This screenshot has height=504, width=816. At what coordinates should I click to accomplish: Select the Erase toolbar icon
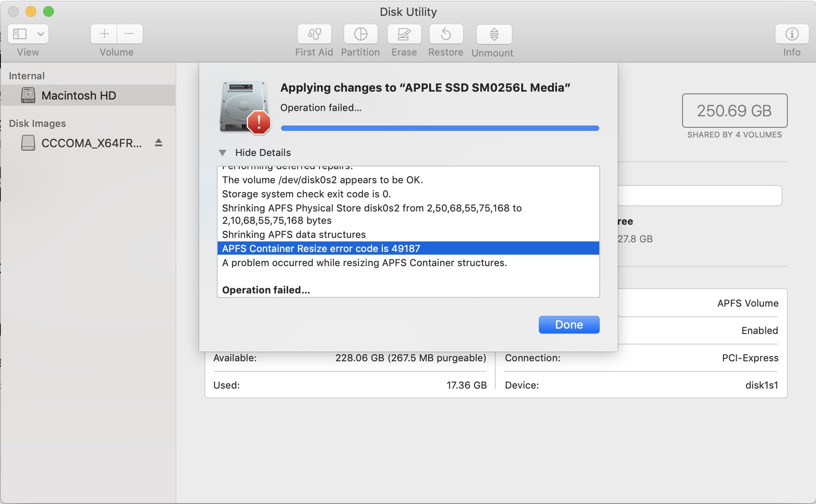click(404, 34)
